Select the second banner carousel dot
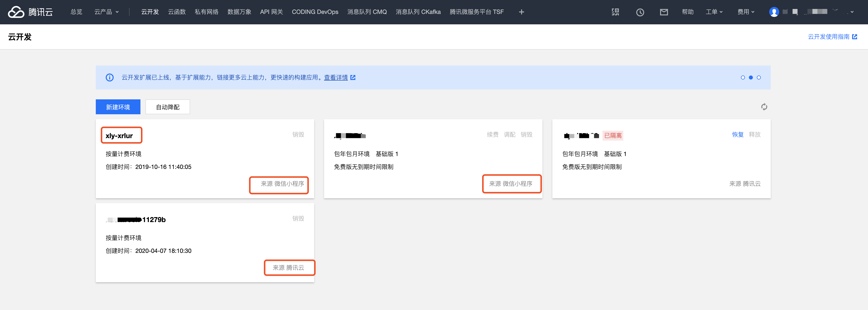Viewport: 868px width, 310px height. pyautogui.click(x=751, y=77)
